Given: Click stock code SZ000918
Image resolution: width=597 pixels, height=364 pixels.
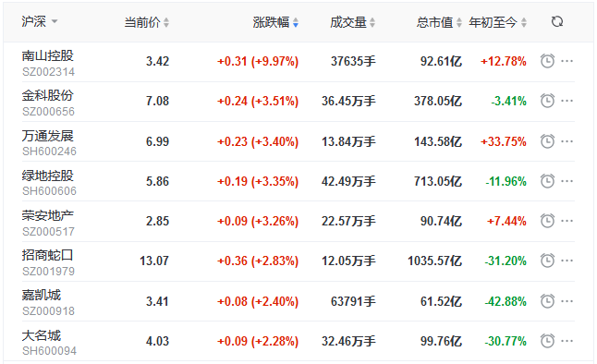Looking at the screenshot, I should point(48,311).
